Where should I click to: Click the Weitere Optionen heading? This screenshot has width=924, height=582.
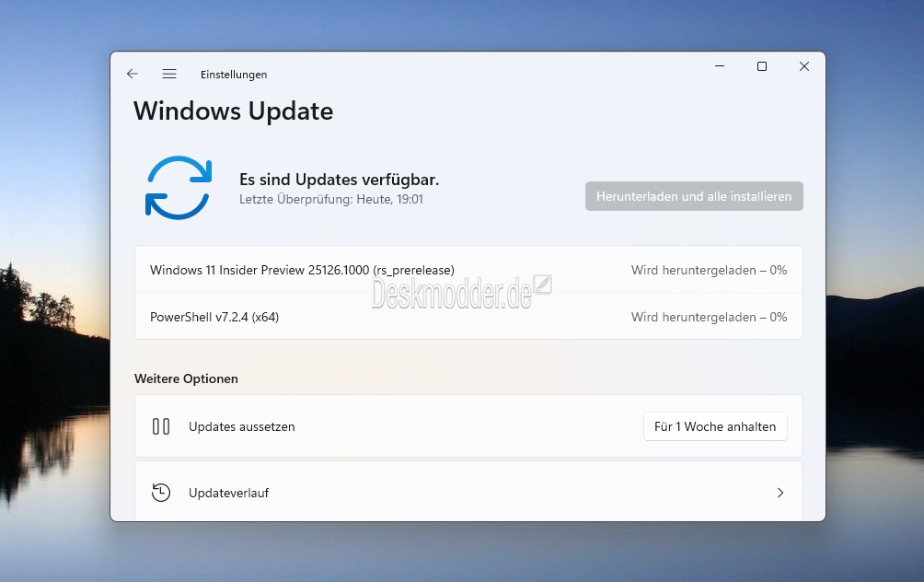(x=186, y=378)
